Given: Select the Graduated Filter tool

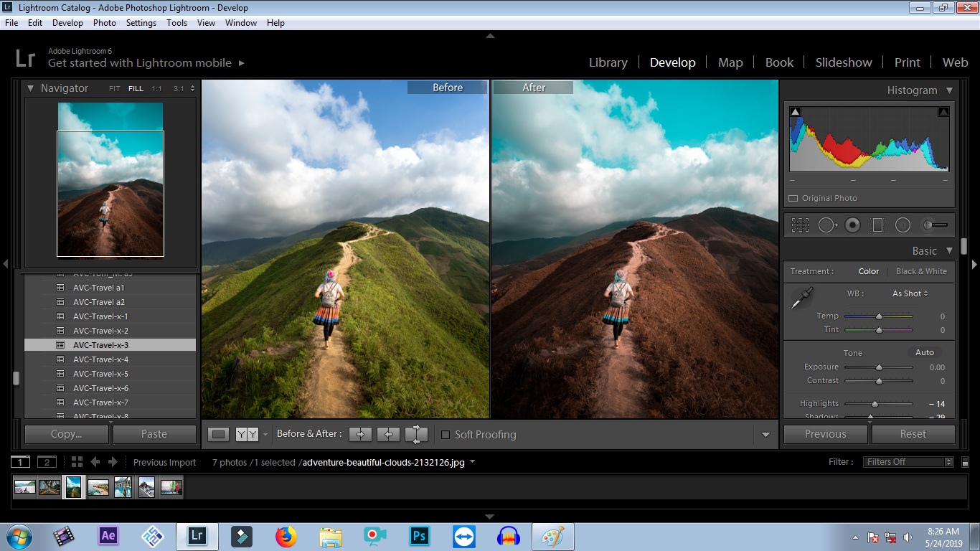Looking at the screenshot, I should point(877,225).
